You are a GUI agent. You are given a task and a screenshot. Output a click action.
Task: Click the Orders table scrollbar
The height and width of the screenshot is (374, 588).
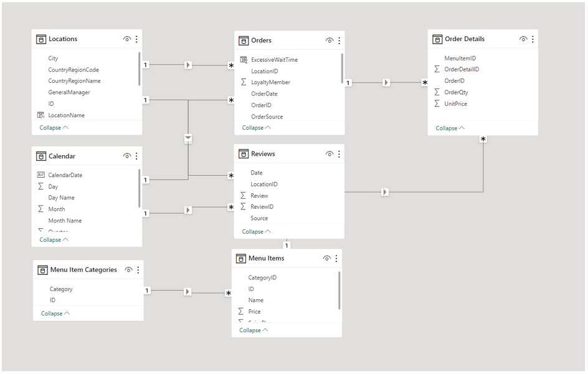tap(342, 69)
